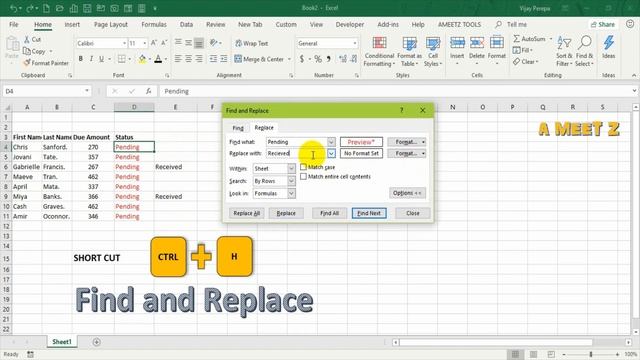The image size is (640, 360).
Task: Open the Search By Rows dropdown
Action: (291, 181)
